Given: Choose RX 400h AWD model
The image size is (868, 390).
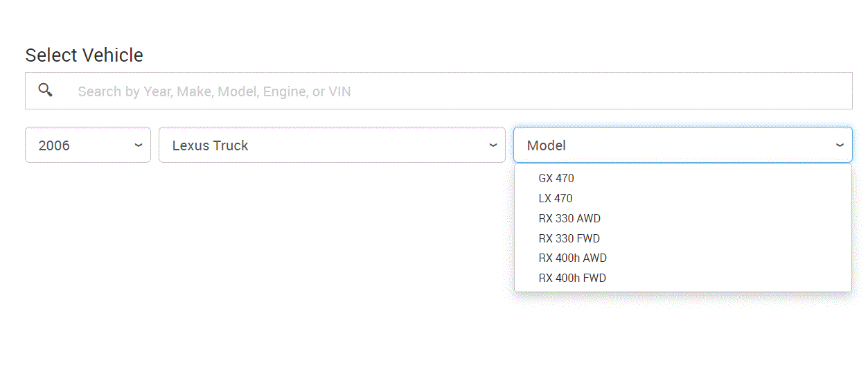Looking at the screenshot, I should pyautogui.click(x=573, y=258).
